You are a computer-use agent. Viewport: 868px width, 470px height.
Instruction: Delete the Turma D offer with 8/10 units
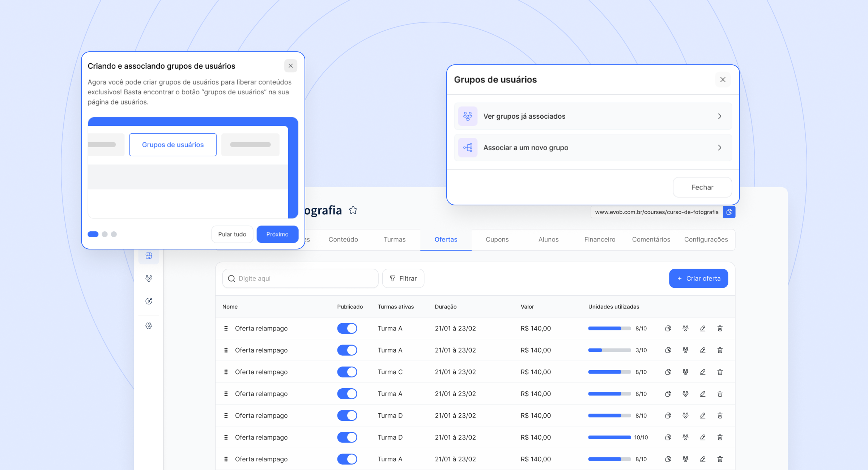(720, 415)
